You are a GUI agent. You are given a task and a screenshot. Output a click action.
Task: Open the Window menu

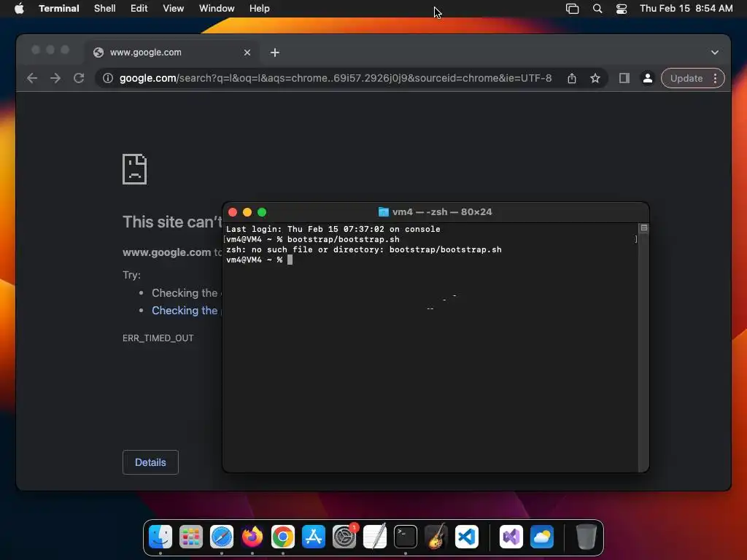[217, 9]
